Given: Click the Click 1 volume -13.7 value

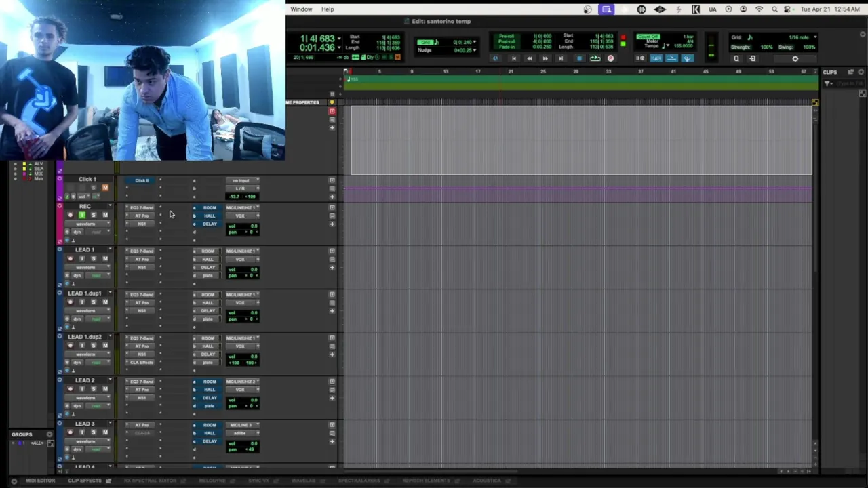Looking at the screenshot, I should coord(235,197).
